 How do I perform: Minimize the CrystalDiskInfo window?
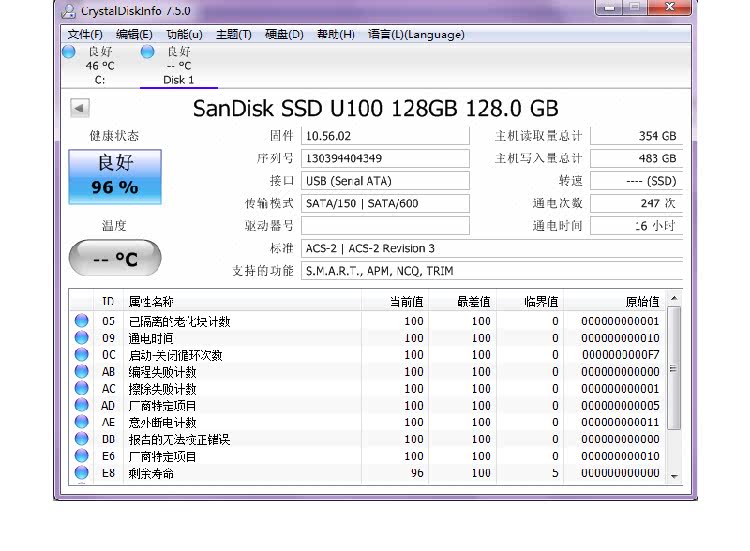point(610,7)
